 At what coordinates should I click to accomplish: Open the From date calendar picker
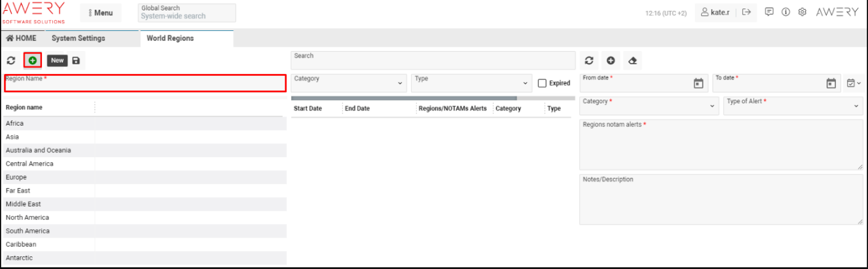pos(698,83)
